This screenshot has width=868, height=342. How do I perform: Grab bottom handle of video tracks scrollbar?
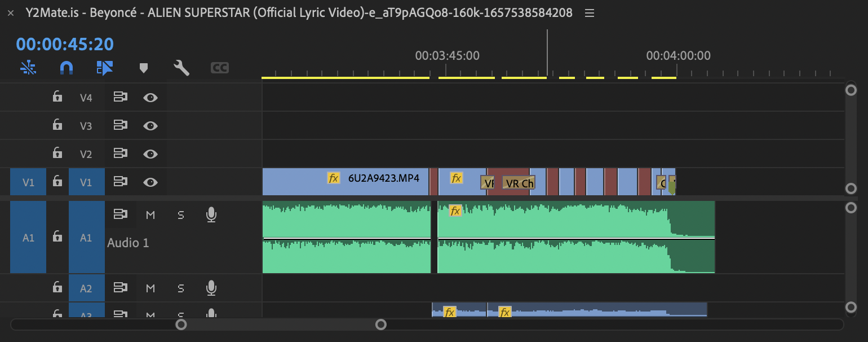(x=851, y=188)
